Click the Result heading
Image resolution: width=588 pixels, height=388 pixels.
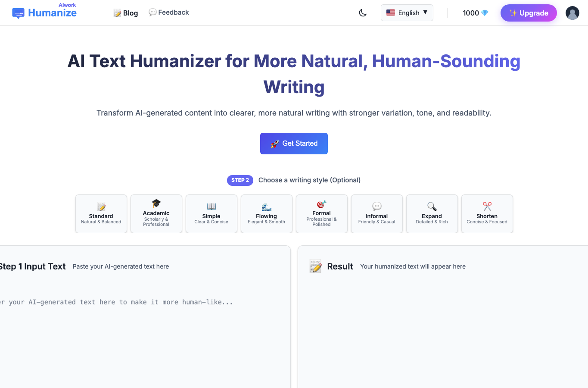(x=340, y=266)
